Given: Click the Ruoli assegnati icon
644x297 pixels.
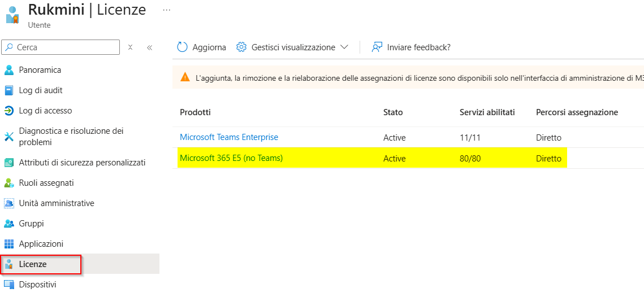Looking at the screenshot, I should coord(9,183).
